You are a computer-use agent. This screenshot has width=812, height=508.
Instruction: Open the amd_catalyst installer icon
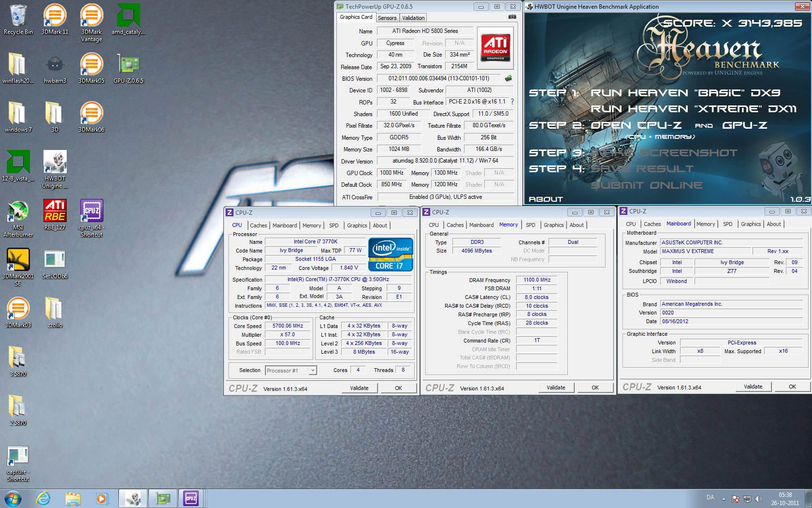[x=128, y=19]
